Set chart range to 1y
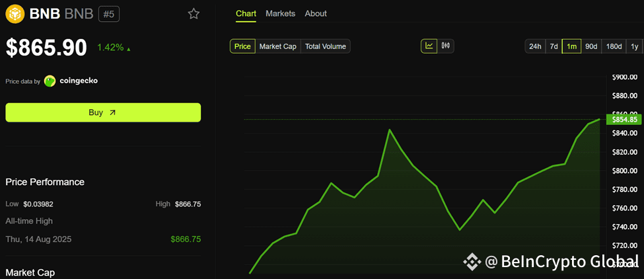644x279 pixels. click(635, 46)
